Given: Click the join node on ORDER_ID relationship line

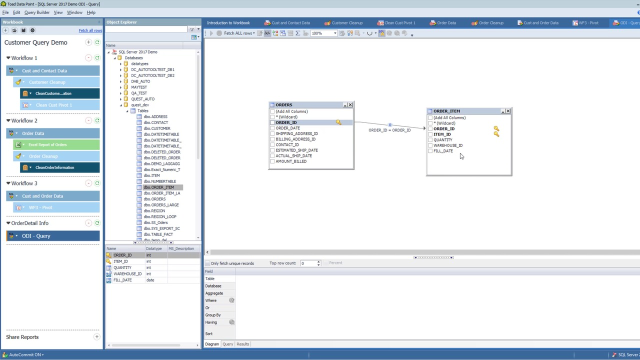Looking at the screenshot, I should tap(390, 125).
